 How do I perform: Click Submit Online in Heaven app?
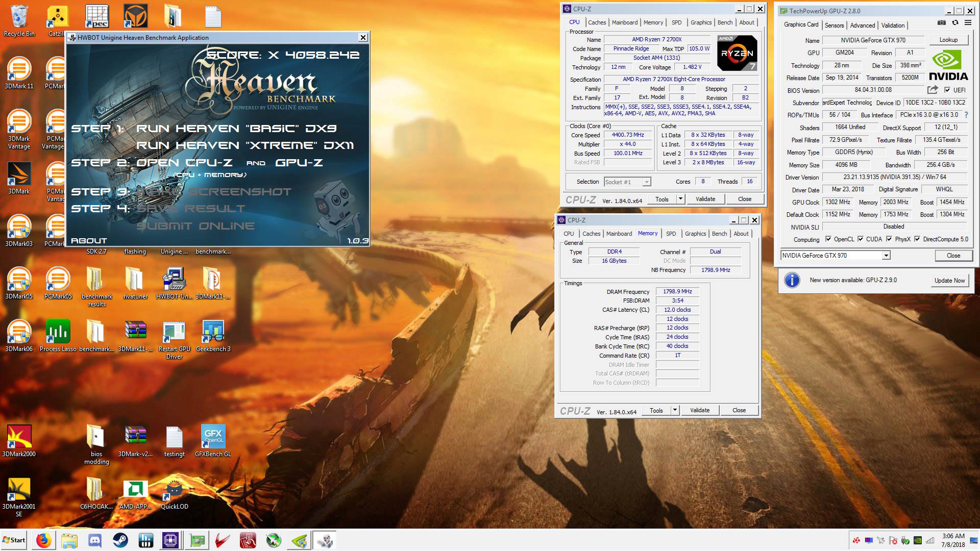(x=195, y=226)
